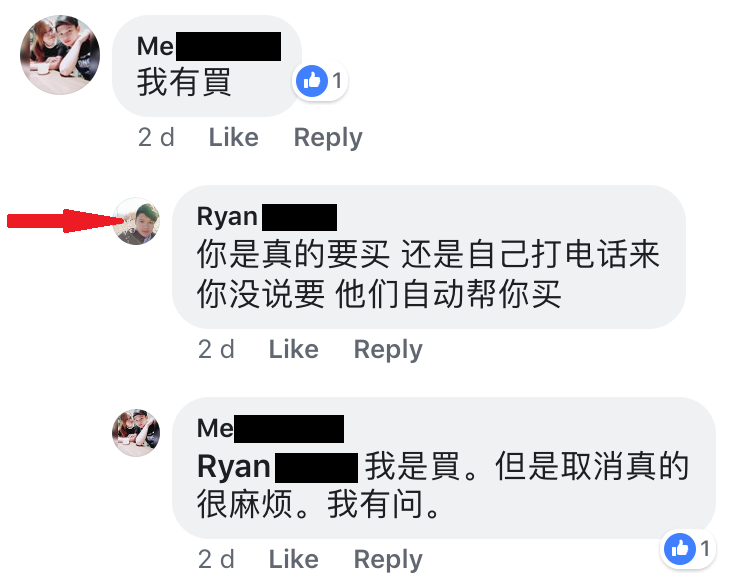Select the 我有買 comment text bubble
This screenshot has height=585, width=746.
pyautogui.click(x=206, y=66)
